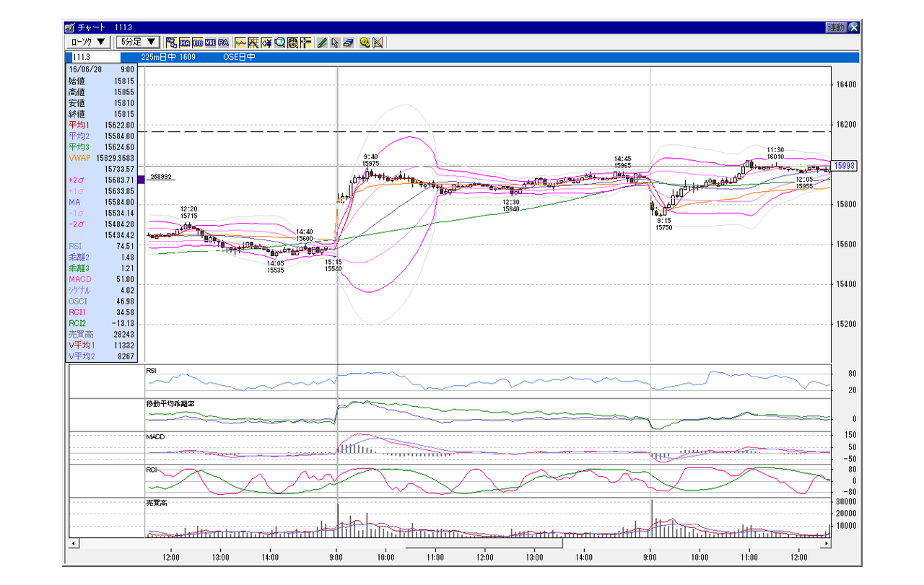Select the eraser tool
The image size is (924, 585).
[348, 43]
